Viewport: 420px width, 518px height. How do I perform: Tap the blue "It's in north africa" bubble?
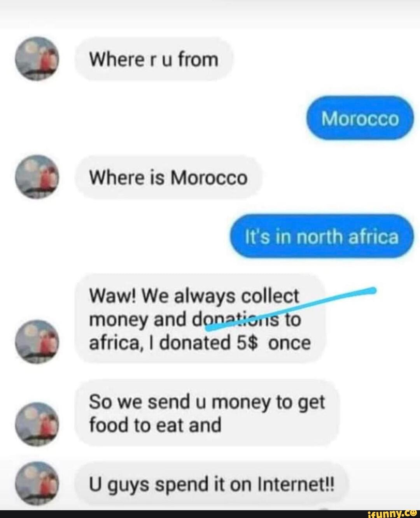[321, 236]
